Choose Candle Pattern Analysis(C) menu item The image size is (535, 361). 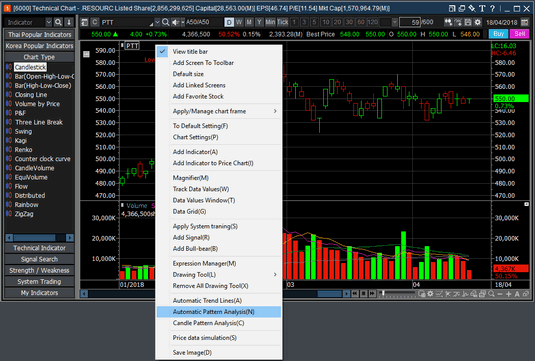point(219,323)
